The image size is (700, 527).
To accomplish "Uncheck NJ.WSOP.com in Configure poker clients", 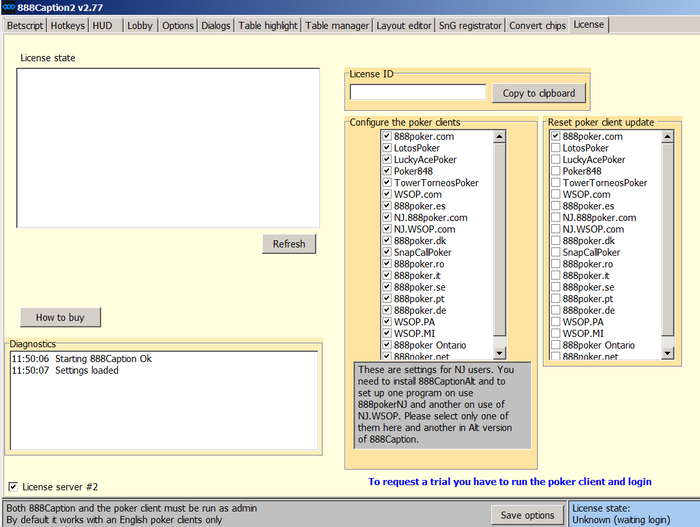I will point(387,229).
